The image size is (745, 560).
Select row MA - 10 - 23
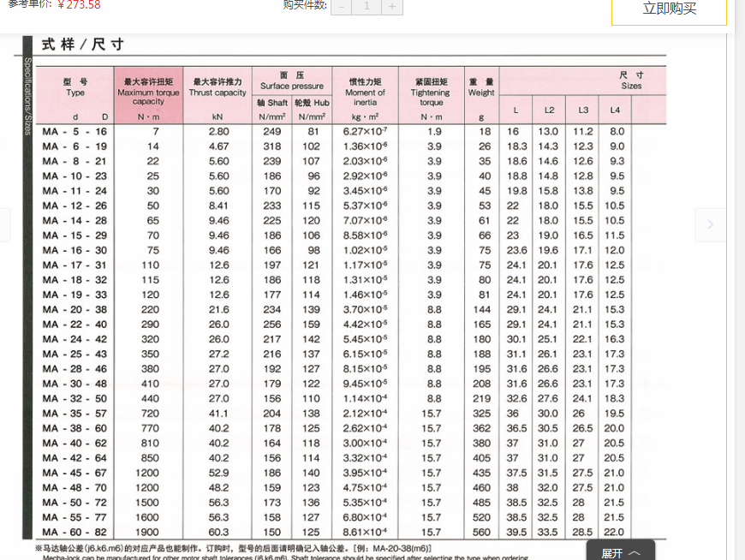pos(351,176)
